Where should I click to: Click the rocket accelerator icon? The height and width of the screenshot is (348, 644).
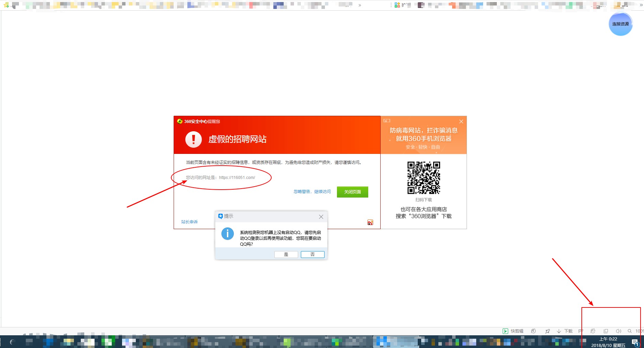point(547,331)
